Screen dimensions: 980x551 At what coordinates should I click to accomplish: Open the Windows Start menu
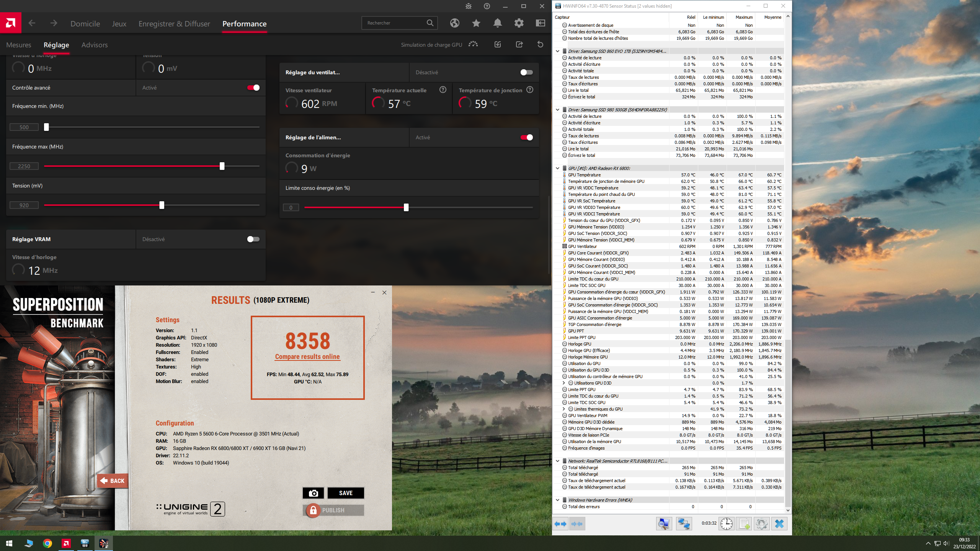pyautogui.click(x=9, y=543)
